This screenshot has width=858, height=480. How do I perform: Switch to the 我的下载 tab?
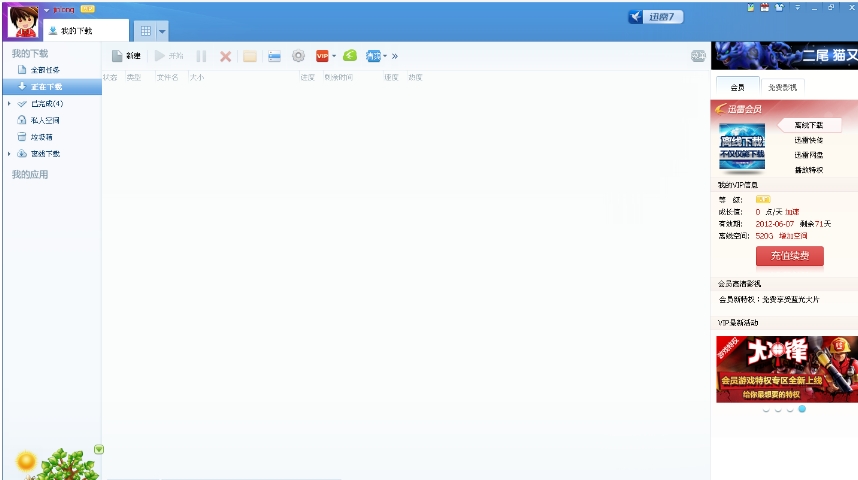(x=85, y=31)
